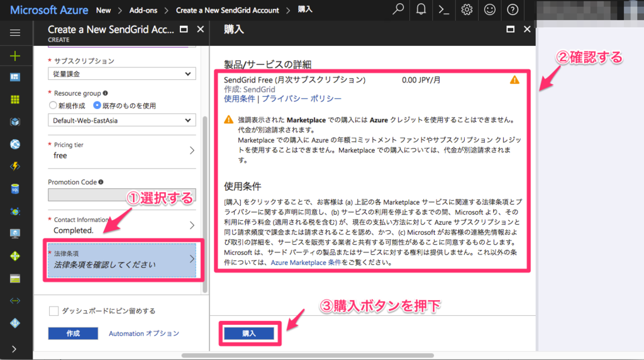Click the 購入 purchase button
Image resolution: width=644 pixels, height=360 pixels.
pyautogui.click(x=249, y=334)
